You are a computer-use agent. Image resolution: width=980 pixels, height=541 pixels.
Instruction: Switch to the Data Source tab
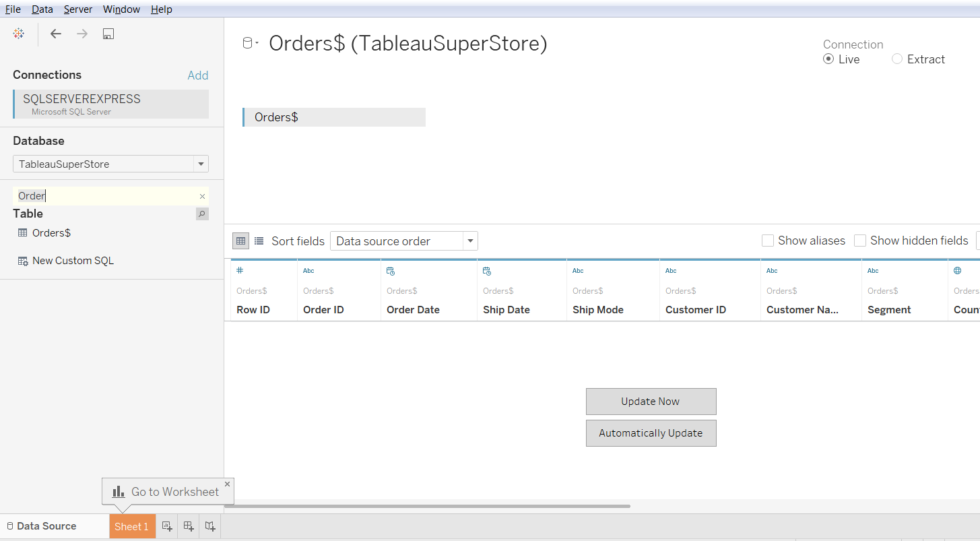(55, 526)
